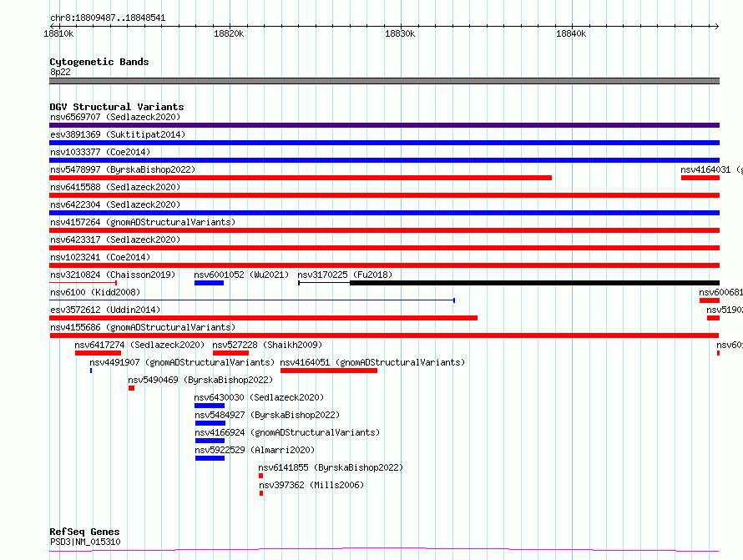Select the blue nsv5484927 variant bar
Viewport: 743px width, 560px height.
[x=210, y=423]
